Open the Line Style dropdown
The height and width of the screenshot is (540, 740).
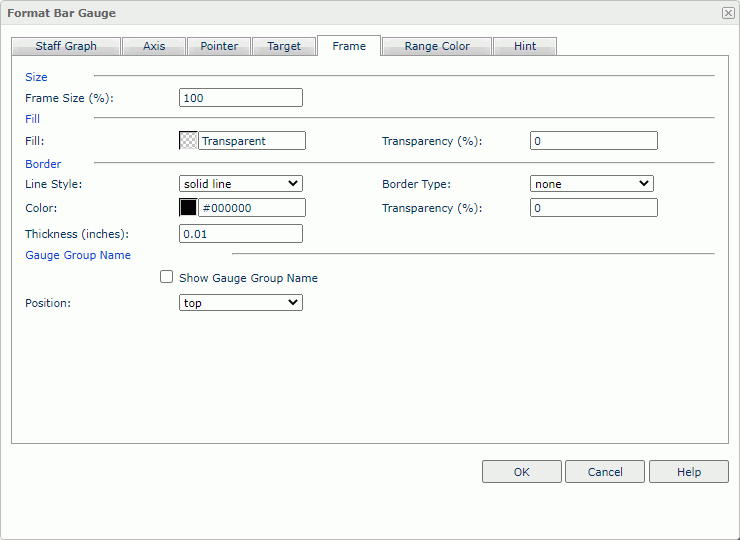pos(240,184)
